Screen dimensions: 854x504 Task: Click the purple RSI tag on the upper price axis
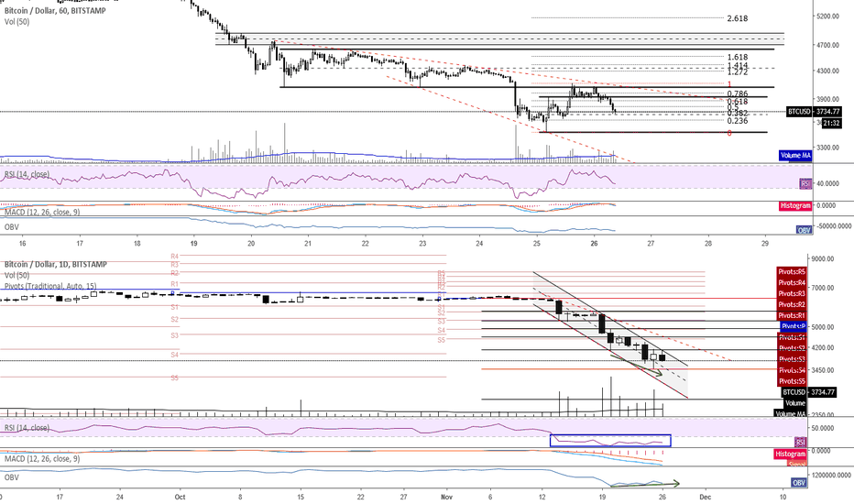pos(805,183)
